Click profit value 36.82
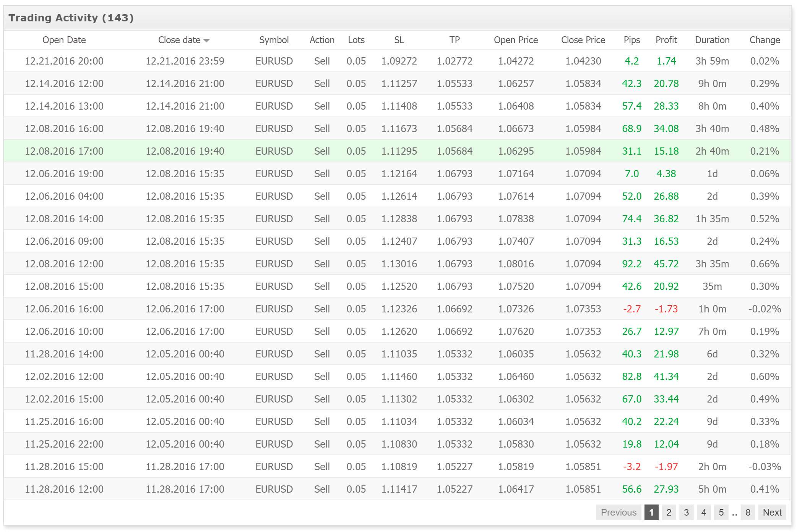The image size is (797, 532). tap(666, 219)
